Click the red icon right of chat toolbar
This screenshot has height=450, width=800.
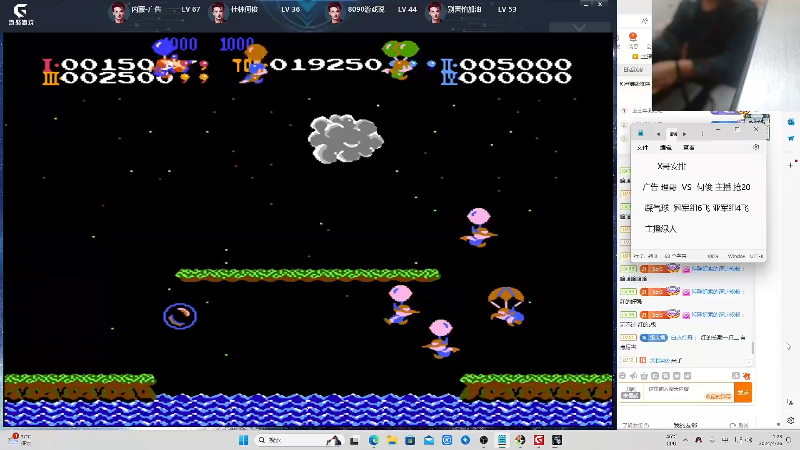[746, 376]
